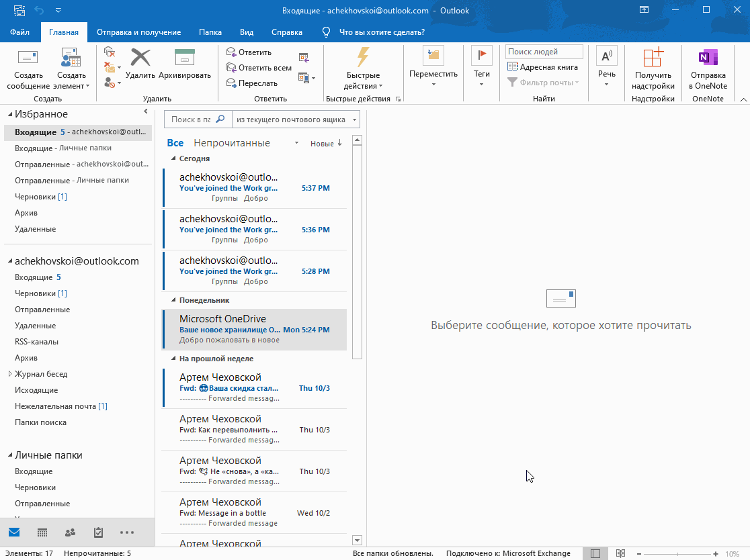Click the Send/Receive all folders quick access icon
Screen dimensions: 750x560
(x=19, y=10)
